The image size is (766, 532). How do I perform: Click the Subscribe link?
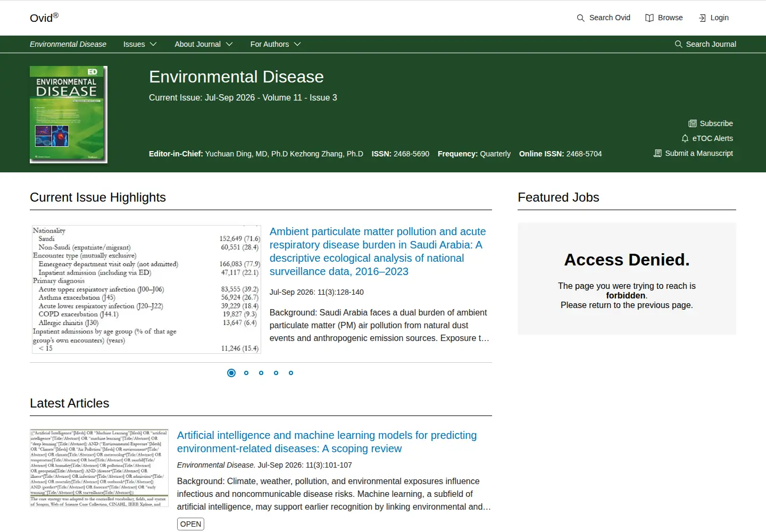[x=711, y=123]
